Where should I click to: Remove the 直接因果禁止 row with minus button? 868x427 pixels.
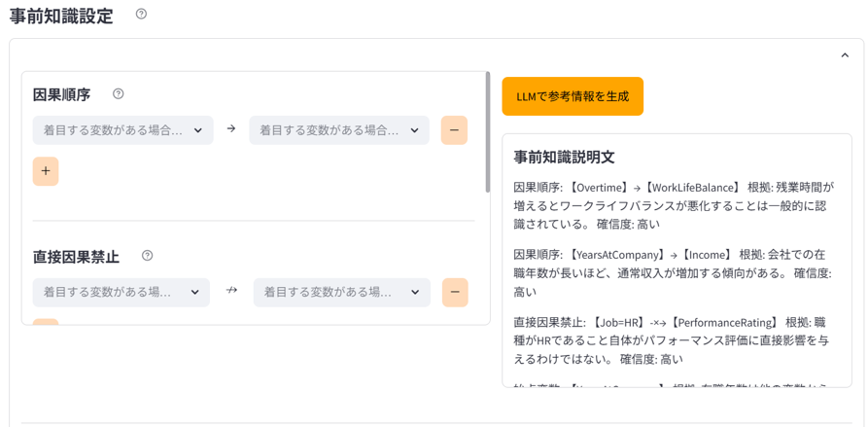pos(455,293)
